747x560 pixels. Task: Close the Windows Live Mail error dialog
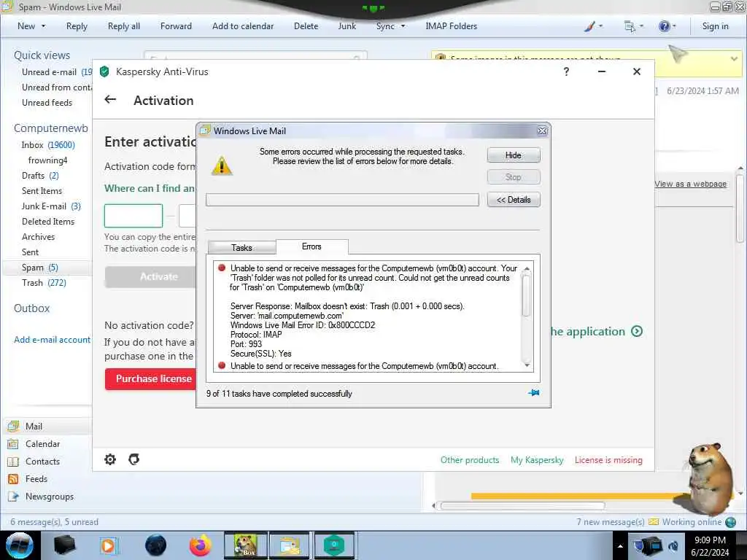point(542,131)
